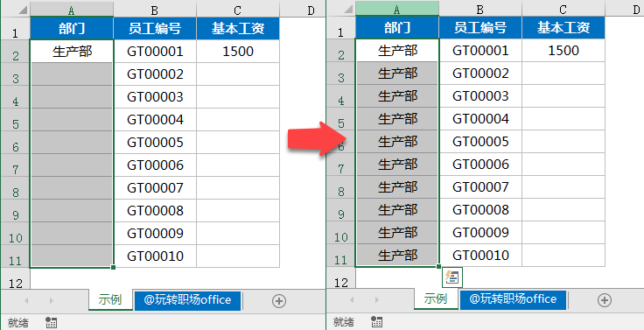Click the 员工编号 header cell in left sheet
Image resolution: width=644 pixels, height=330 pixels.
pyautogui.click(x=155, y=28)
